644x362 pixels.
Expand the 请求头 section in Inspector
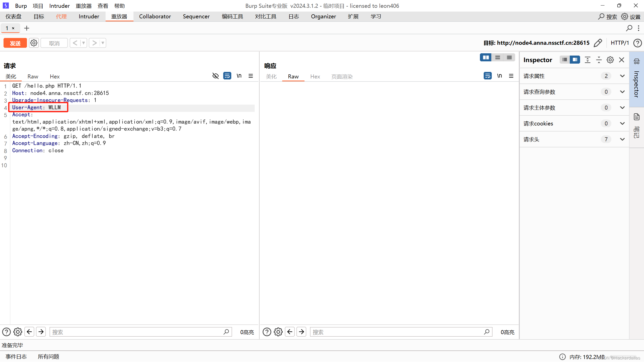click(622, 139)
